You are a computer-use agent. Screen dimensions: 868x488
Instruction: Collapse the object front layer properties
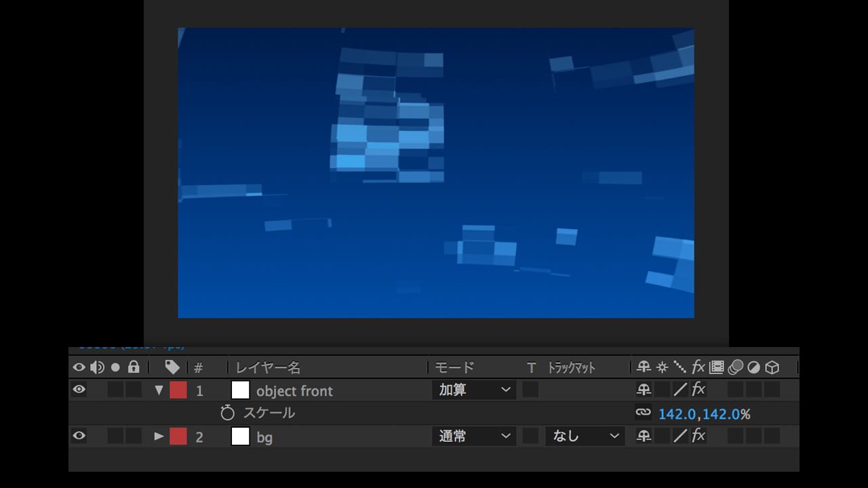[x=159, y=390]
